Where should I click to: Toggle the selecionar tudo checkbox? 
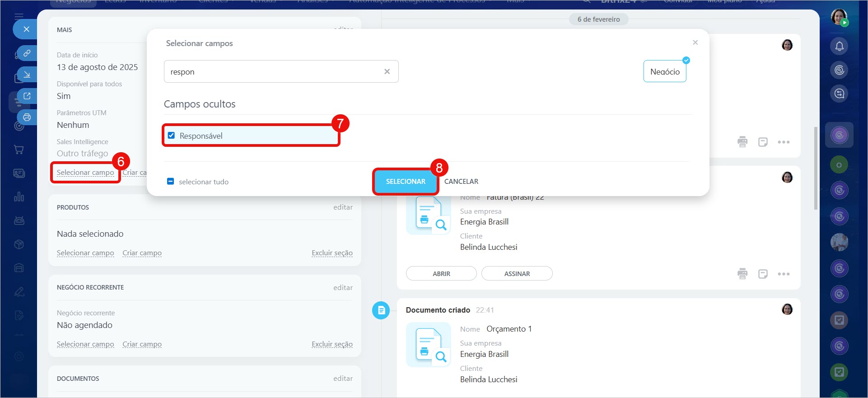click(x=171, y=182)
